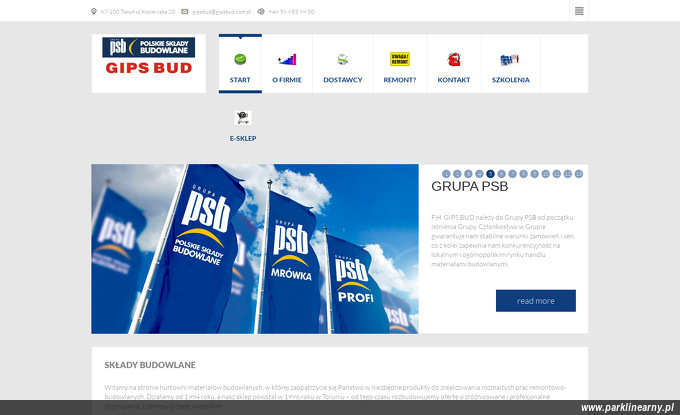Open the DOSTAWCY menu item
Viewport: 680px width, 415px height.
point(343,80)
